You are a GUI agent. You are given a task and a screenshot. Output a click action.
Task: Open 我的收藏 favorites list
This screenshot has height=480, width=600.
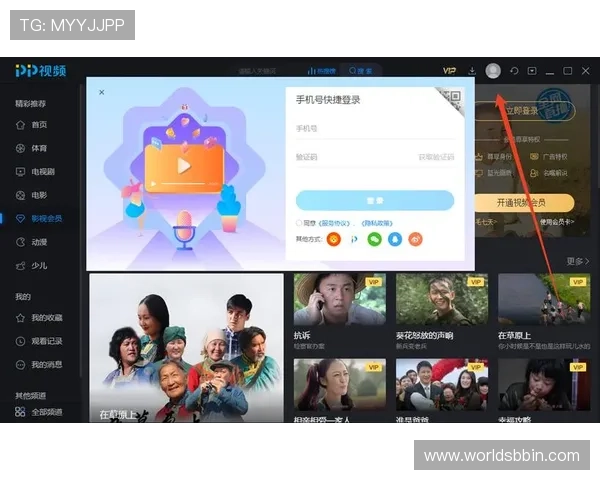click(x=39, y=318)
